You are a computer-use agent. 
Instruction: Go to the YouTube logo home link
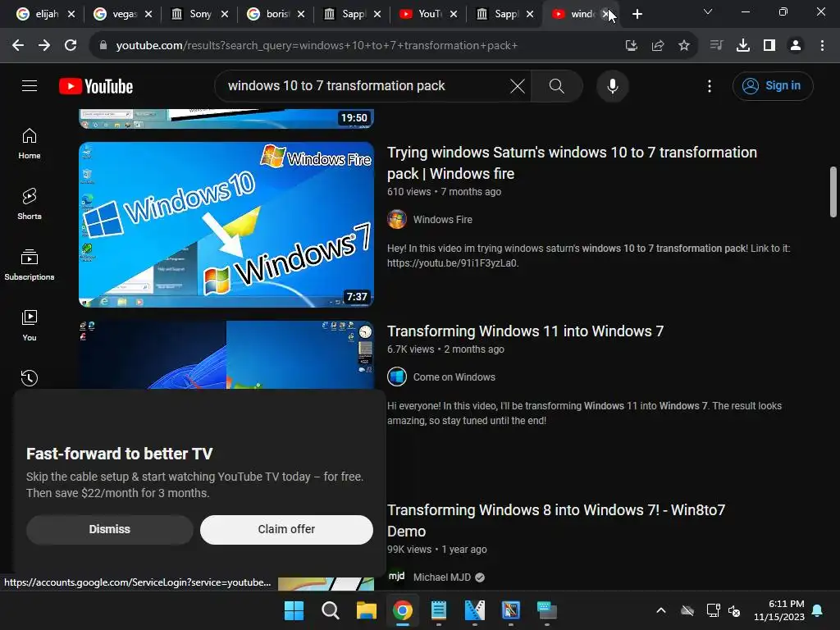click(96, 86)
